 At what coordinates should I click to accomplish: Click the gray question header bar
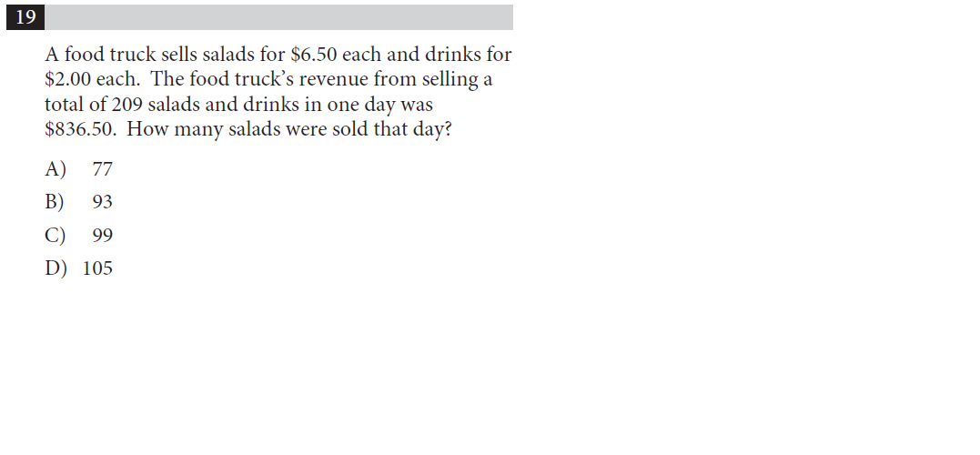pyautogui.click(x=278, y=17)
